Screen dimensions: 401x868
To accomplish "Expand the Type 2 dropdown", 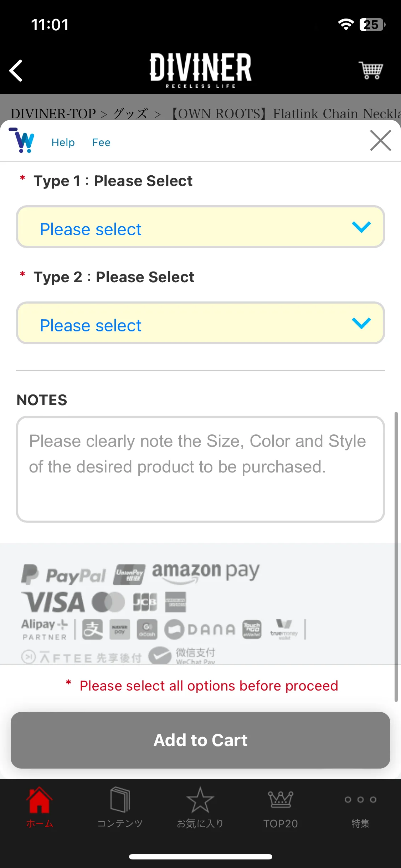I will (x=200, y=323).
